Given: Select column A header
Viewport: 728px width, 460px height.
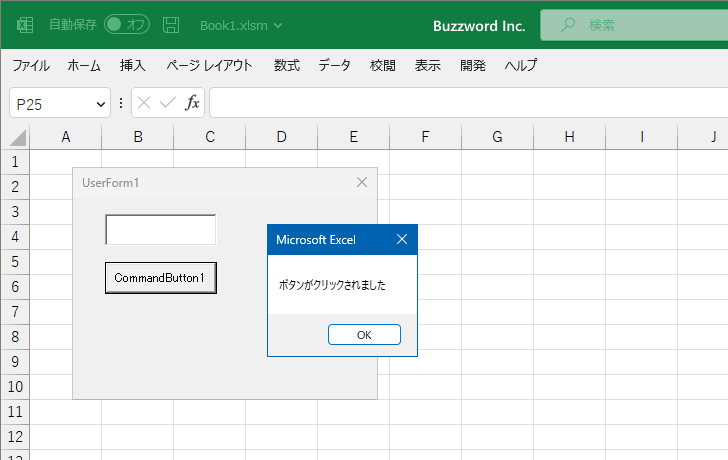Looking at the screenshot, I should pyautogui.click(x=65, y=137).
